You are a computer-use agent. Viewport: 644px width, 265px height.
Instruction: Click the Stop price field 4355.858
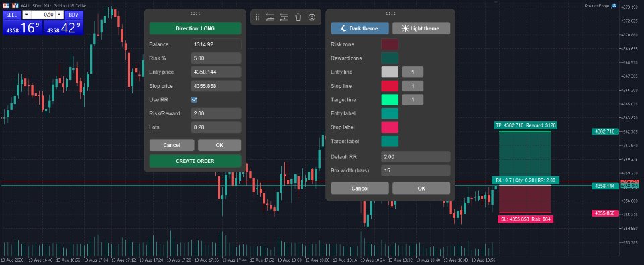click(216, 86)
